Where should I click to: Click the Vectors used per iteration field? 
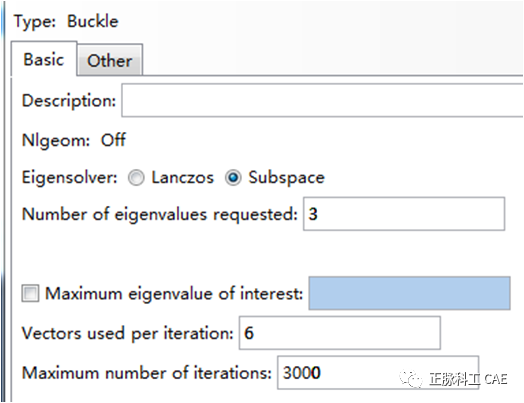(340, 333)
